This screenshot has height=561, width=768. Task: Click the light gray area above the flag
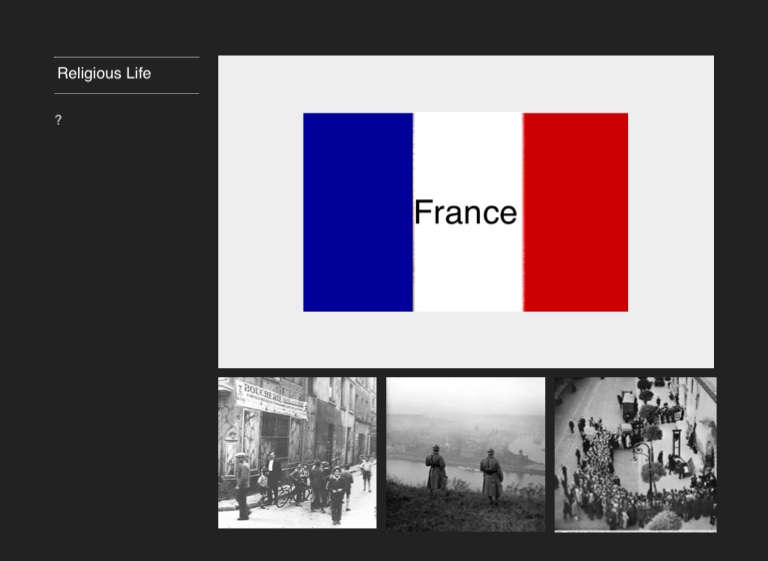[466, 83]
